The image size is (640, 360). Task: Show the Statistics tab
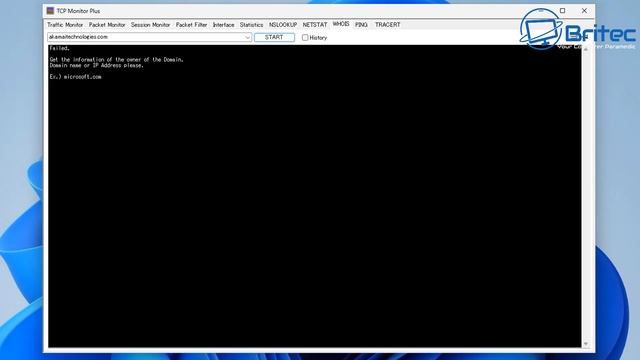(251, 25)
